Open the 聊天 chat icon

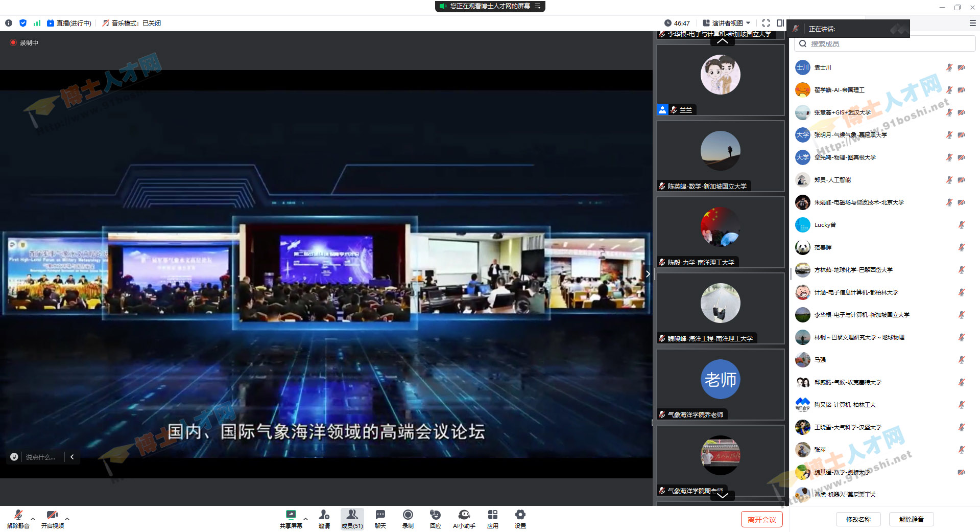point(380,519)
